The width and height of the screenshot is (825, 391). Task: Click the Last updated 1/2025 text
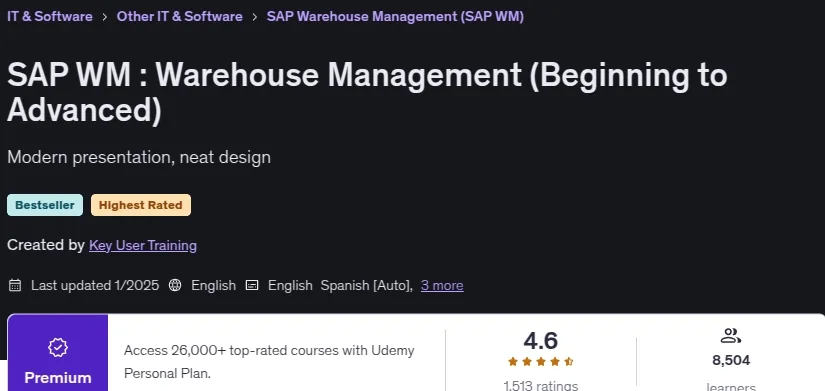[95, 285]
